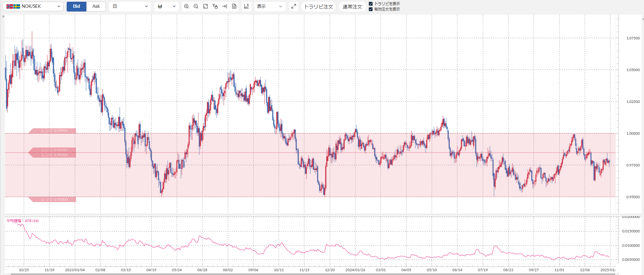Click the fit-chart-to-screen icon

point(205,6)
